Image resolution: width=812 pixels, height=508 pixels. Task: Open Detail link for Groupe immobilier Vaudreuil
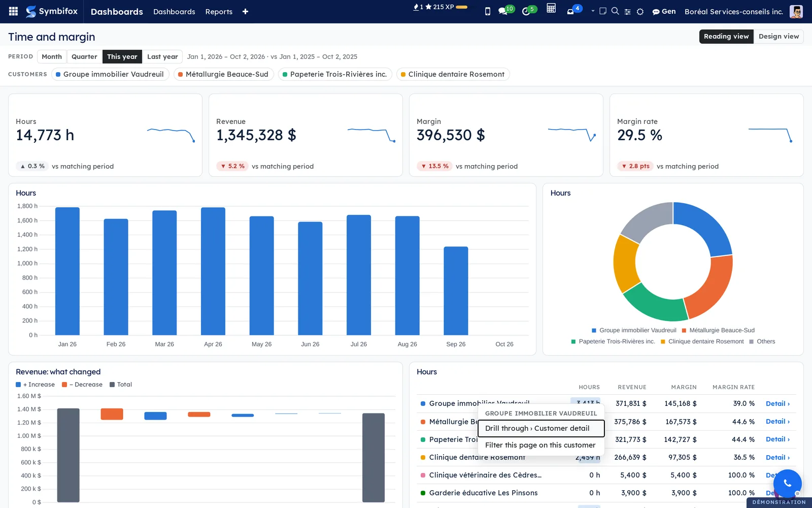(x=777, y=403)
